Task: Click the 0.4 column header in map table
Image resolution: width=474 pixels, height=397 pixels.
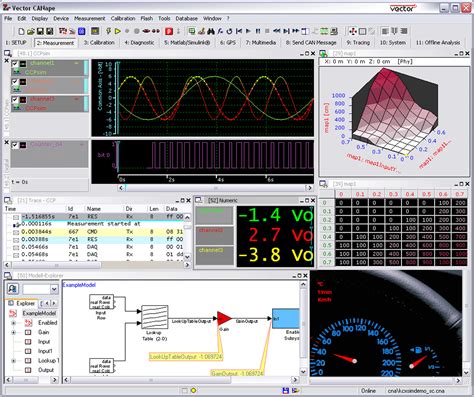Action: [410, 194]
